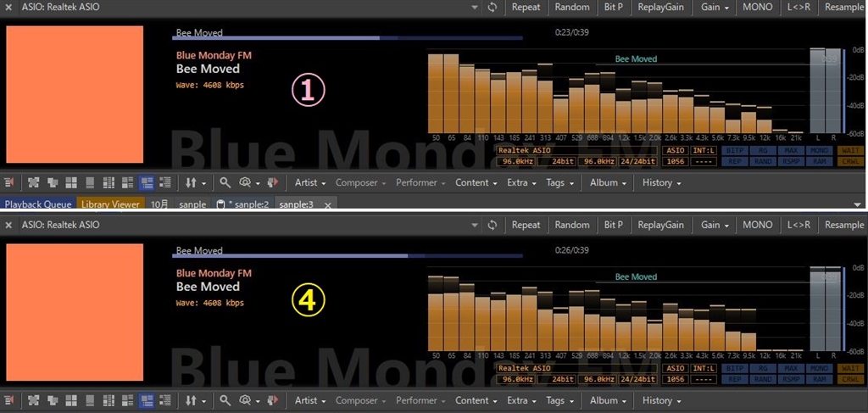Open the sort-order arrows dropdown in the 0:23 player
This screenshot has height=413, width=868.
[196, 182]
